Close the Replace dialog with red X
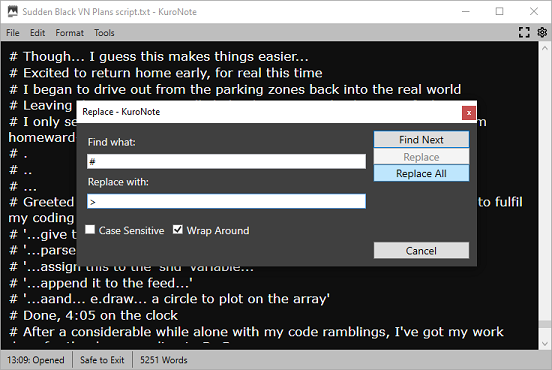 (x=469, y=113)
